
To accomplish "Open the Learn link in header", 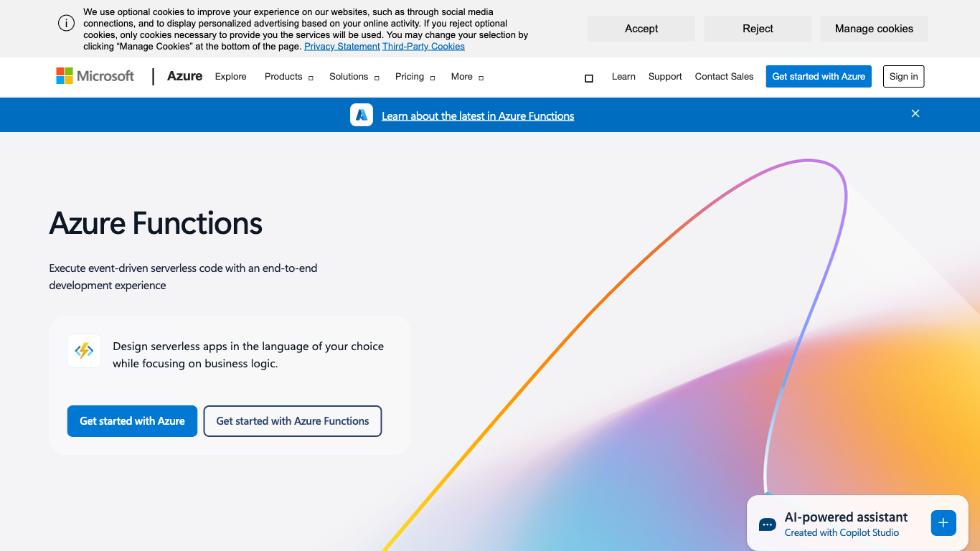I will [x=623, y=76].
